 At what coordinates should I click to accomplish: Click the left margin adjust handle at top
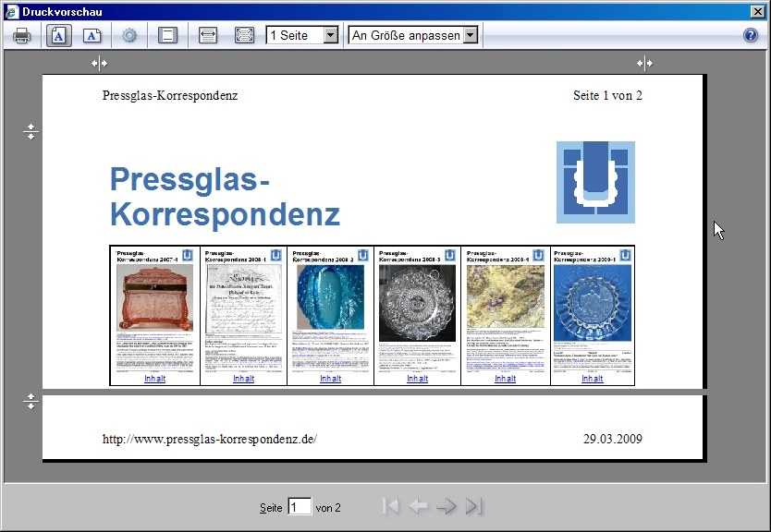click(99, 63)
